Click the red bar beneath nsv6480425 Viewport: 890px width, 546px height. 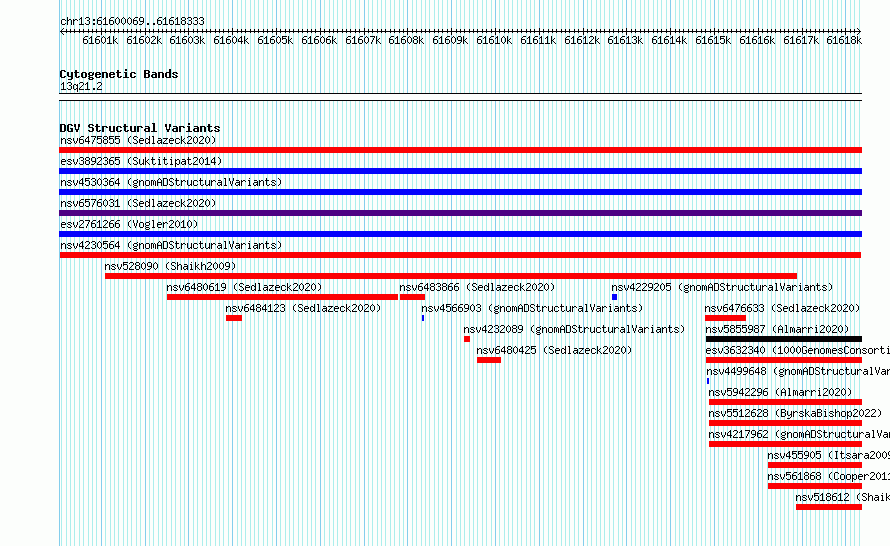pyautogui.click(x=489, y=360)
